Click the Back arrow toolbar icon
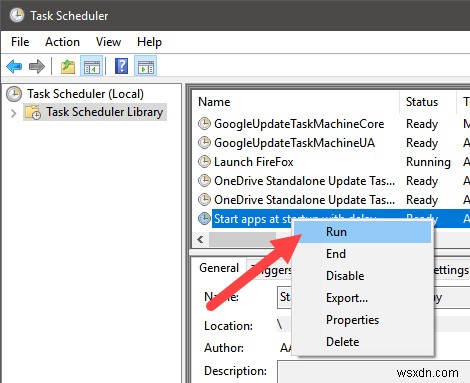 [14, 66]
